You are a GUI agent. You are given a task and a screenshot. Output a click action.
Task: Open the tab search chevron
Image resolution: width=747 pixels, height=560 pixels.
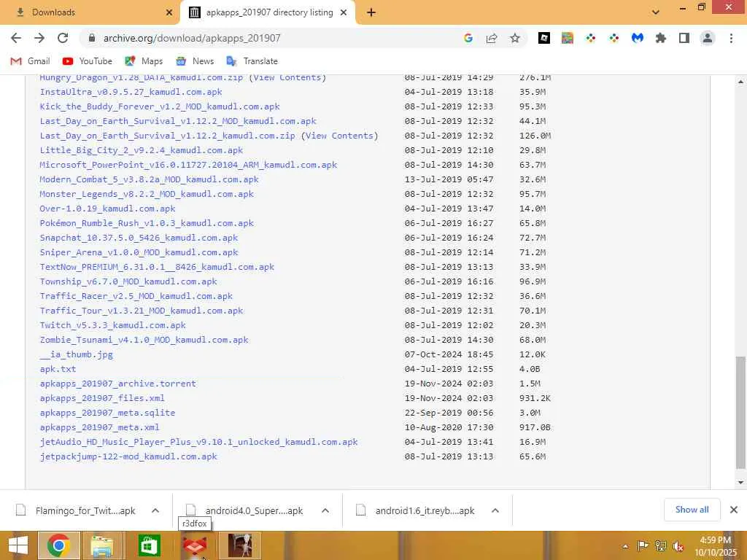656,12
